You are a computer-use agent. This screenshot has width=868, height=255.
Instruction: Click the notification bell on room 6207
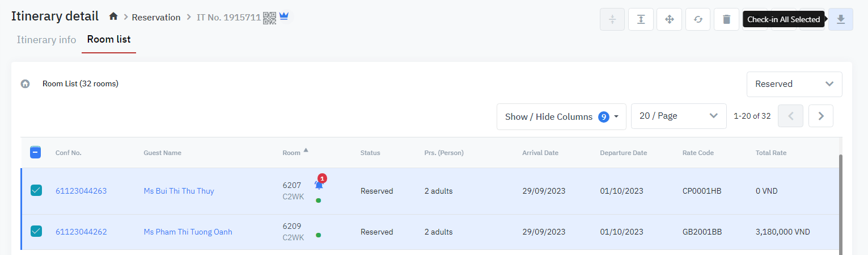coord(319,185)
